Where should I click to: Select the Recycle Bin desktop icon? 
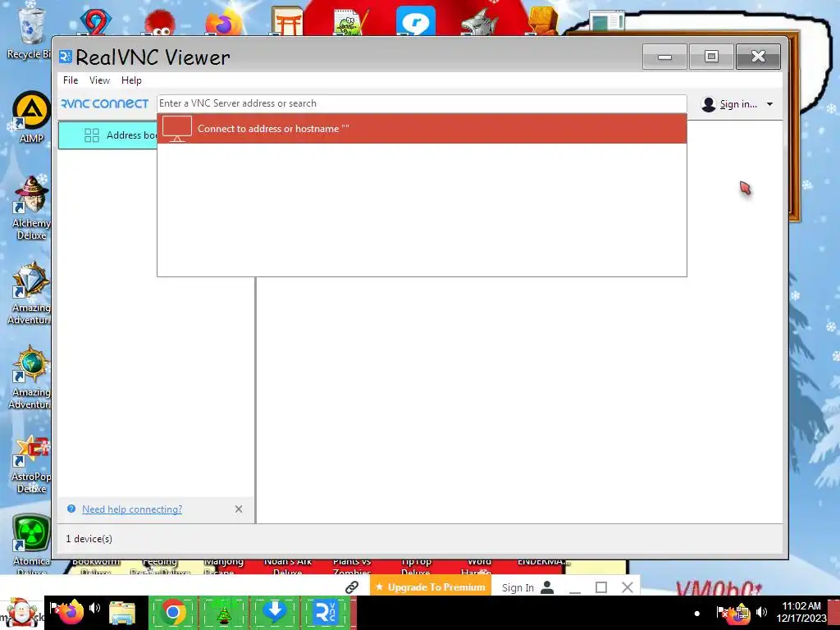click(29, 32)
